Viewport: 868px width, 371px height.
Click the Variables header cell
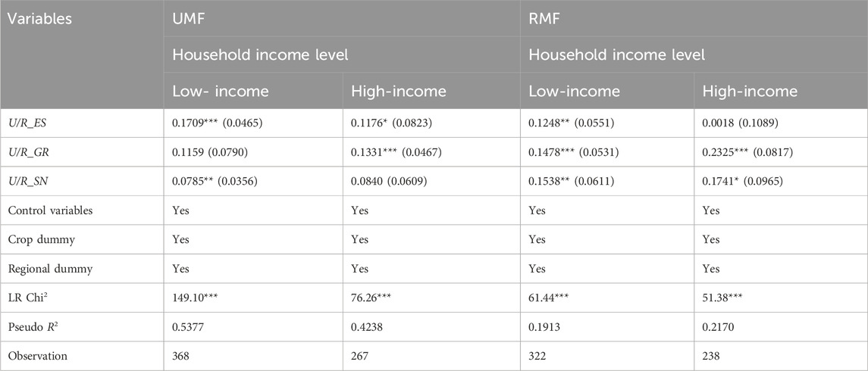click(x=39, y=19)
